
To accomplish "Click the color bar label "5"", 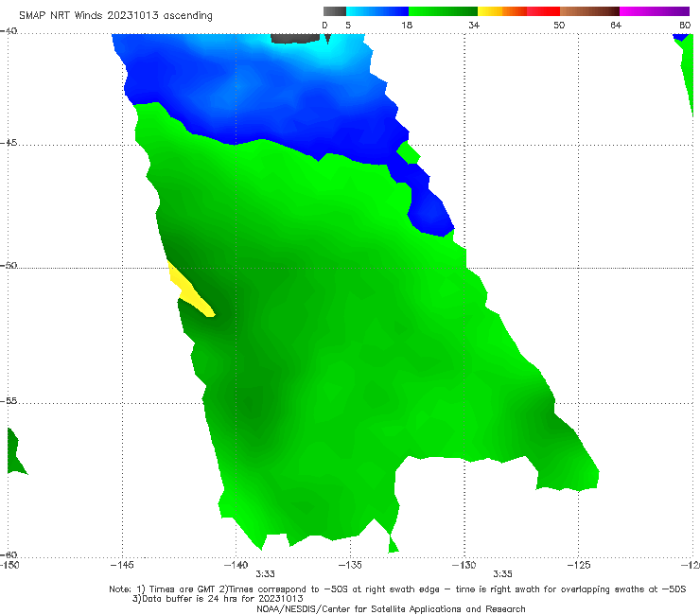I will pos(348,25).
